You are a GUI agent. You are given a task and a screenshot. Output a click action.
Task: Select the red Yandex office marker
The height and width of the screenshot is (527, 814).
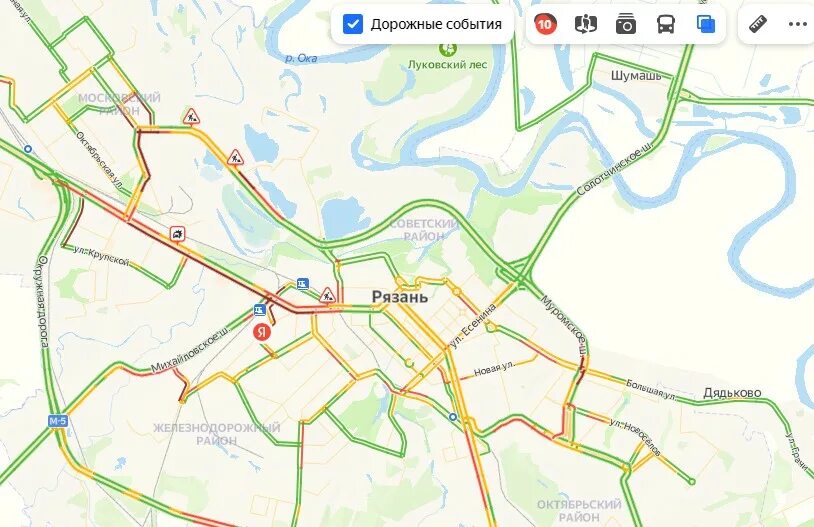262,332
